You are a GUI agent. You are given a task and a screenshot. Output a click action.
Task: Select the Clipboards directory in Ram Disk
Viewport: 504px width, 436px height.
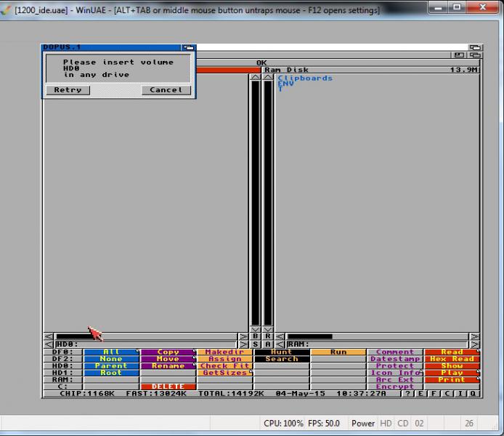pos(305,78)
